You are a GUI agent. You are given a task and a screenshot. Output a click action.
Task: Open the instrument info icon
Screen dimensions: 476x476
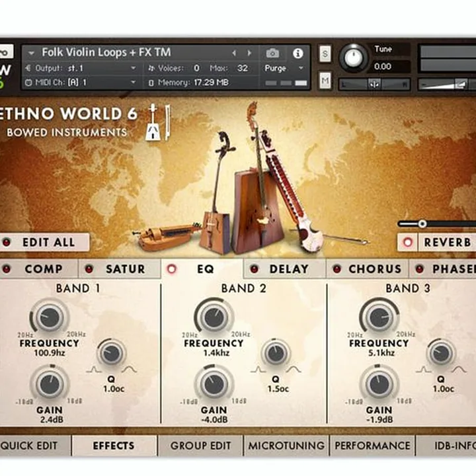297,54
